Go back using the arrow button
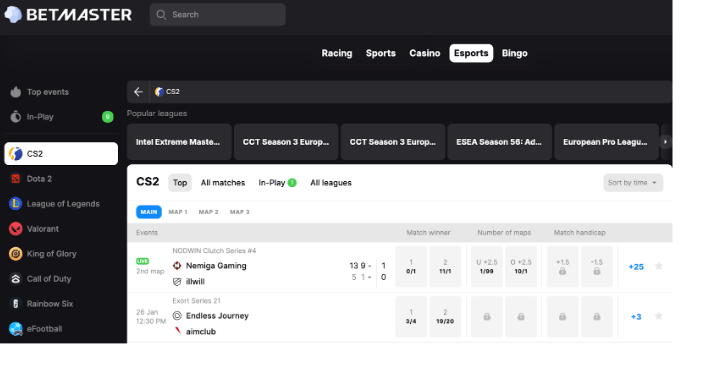This screenshot has height=367, width=712. [138, 92]
